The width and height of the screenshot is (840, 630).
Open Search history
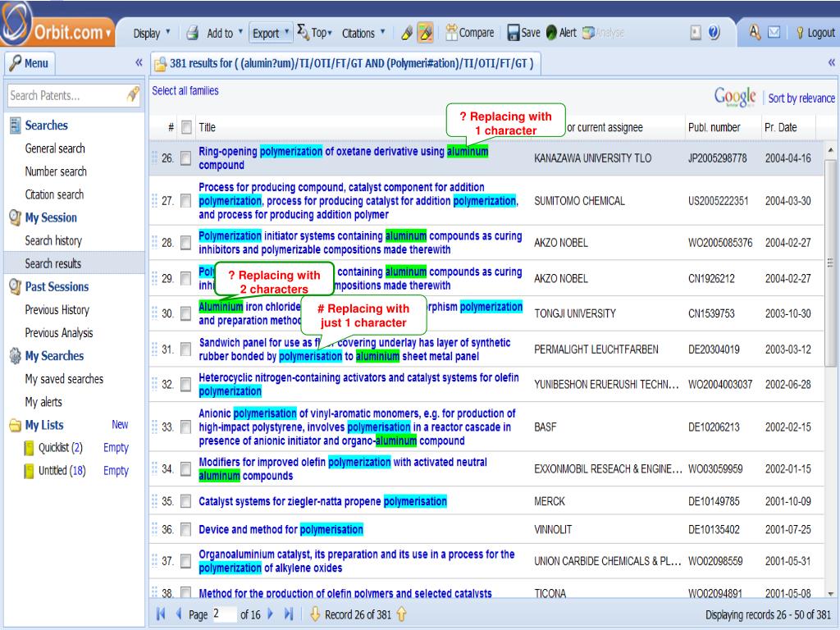tap(53, 240)
